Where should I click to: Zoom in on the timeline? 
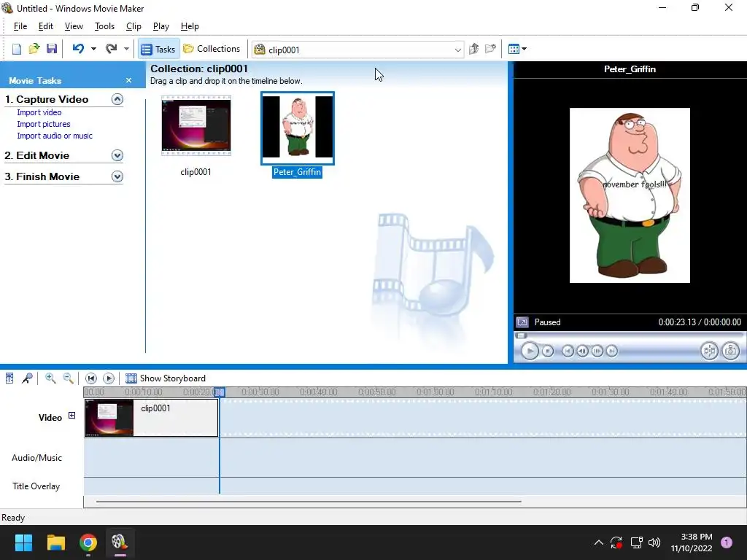[50, 378]
